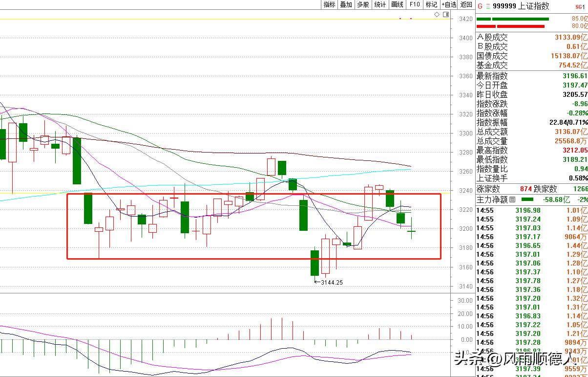The image size is (588, 377).
Task: Open the 叠加 overlay menu
Action: pos(346,4)
